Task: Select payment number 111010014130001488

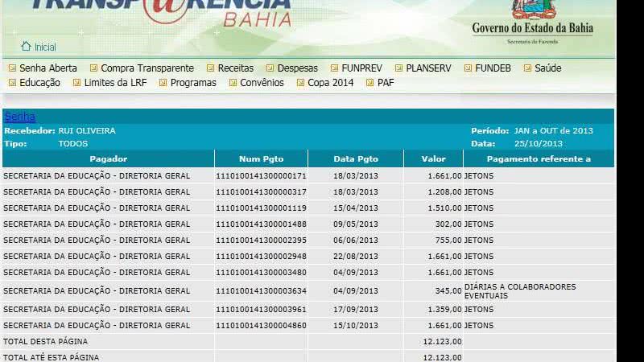Action: click(261, 224)
